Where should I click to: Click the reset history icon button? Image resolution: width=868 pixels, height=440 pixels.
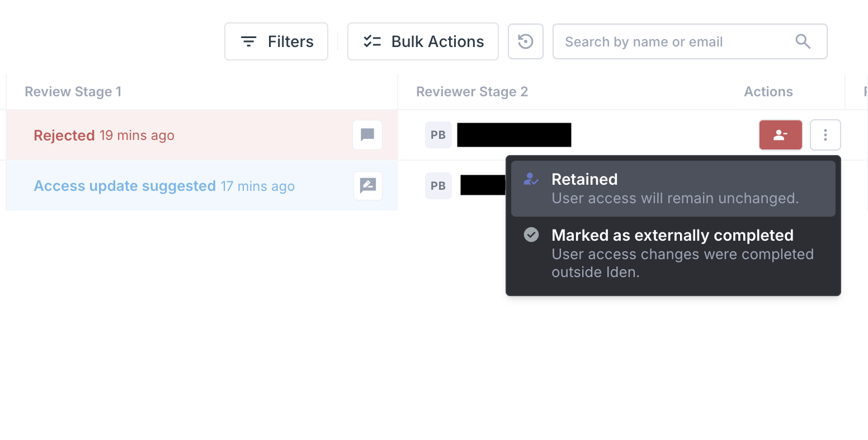pos(525,41)
